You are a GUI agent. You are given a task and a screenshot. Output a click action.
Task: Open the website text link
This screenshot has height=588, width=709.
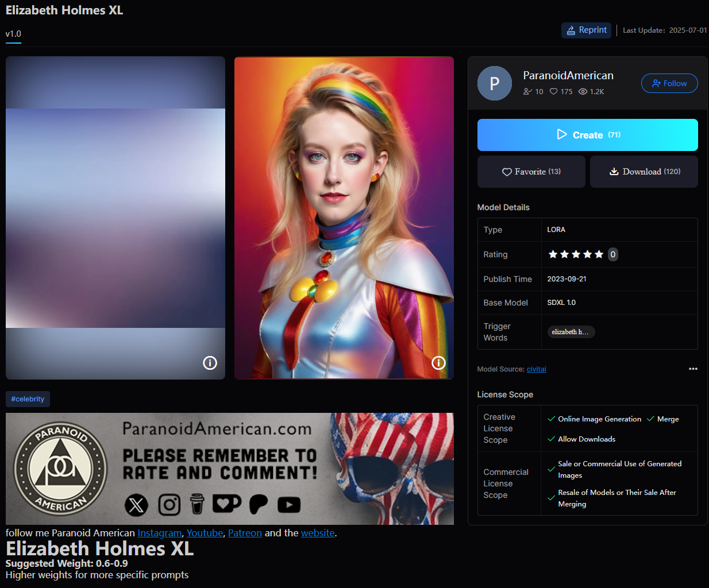click(318, 533)
